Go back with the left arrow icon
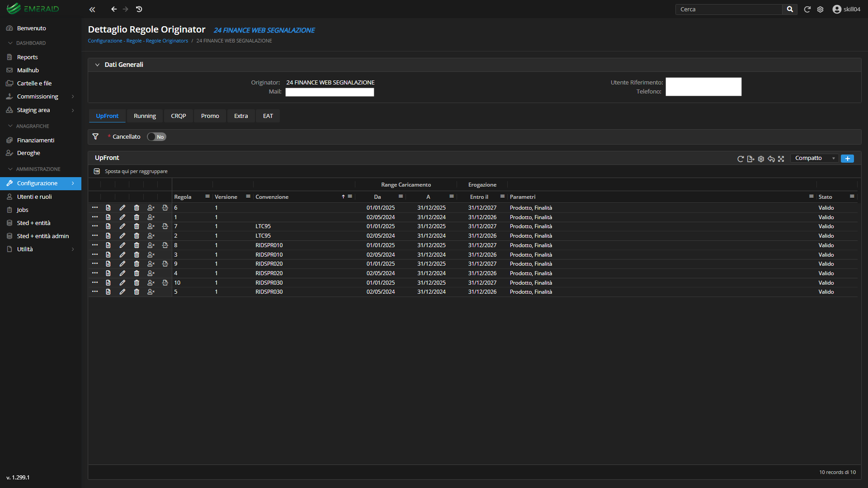 coord(114,9)
